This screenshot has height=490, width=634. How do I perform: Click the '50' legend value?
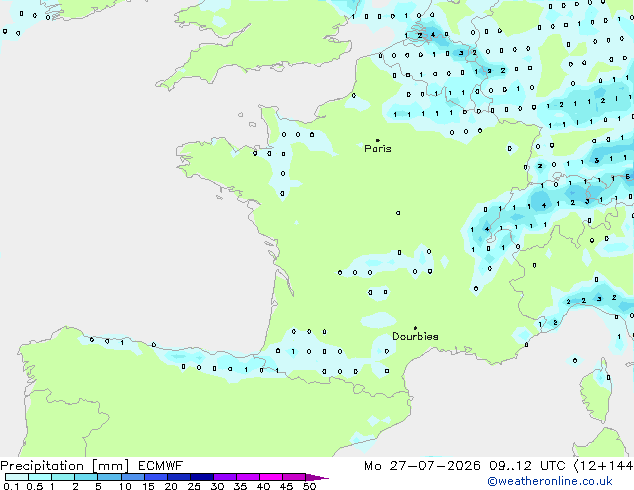[310, 486]
